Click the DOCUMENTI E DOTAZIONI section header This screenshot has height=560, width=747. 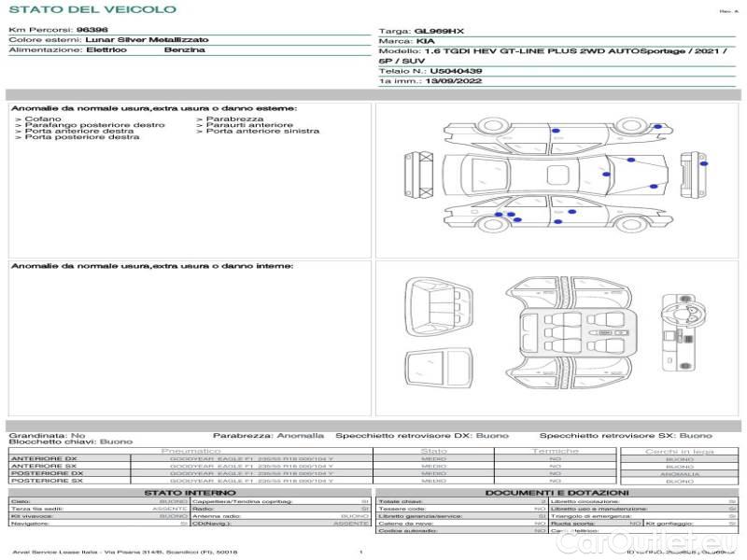[557, 492]
